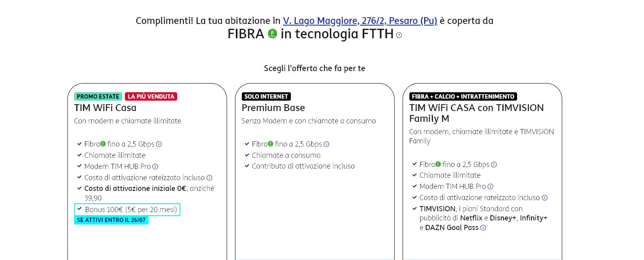The width and height of the screenshot is (644, 260).
Task: Select TIM WiFi CASA con TIMVISION Family M title
Action: click(x=476, y=113)
